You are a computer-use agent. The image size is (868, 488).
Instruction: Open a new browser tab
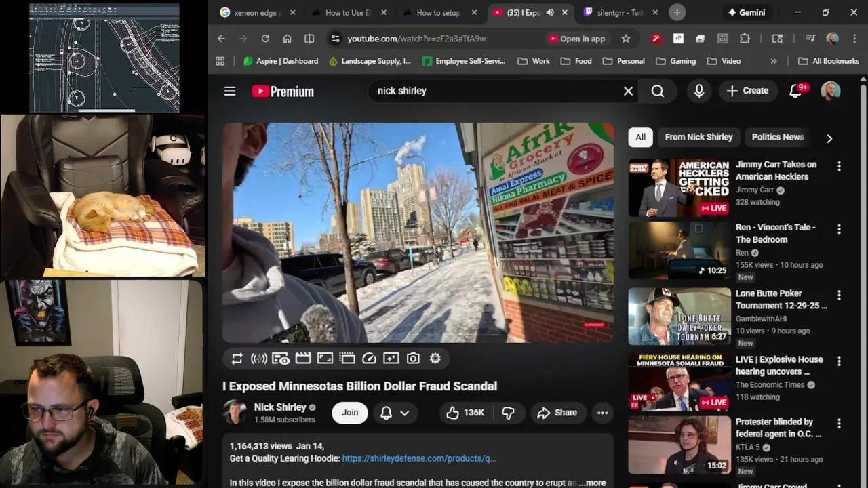677,12
